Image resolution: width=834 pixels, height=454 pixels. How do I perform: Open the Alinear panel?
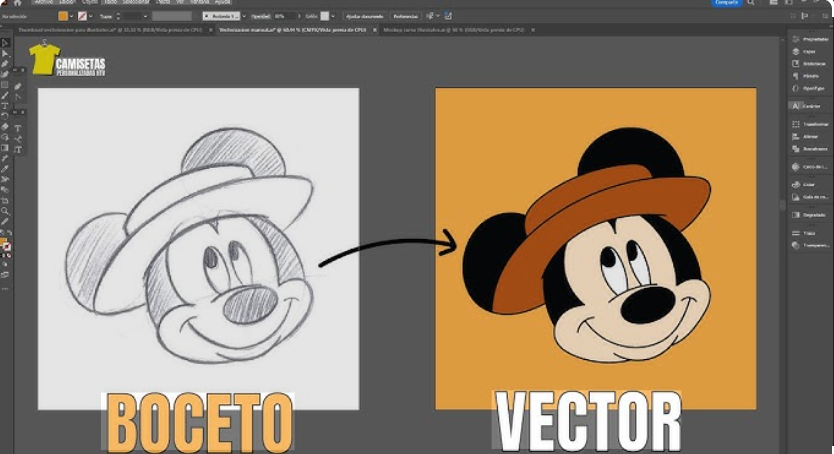pos(805,137)
